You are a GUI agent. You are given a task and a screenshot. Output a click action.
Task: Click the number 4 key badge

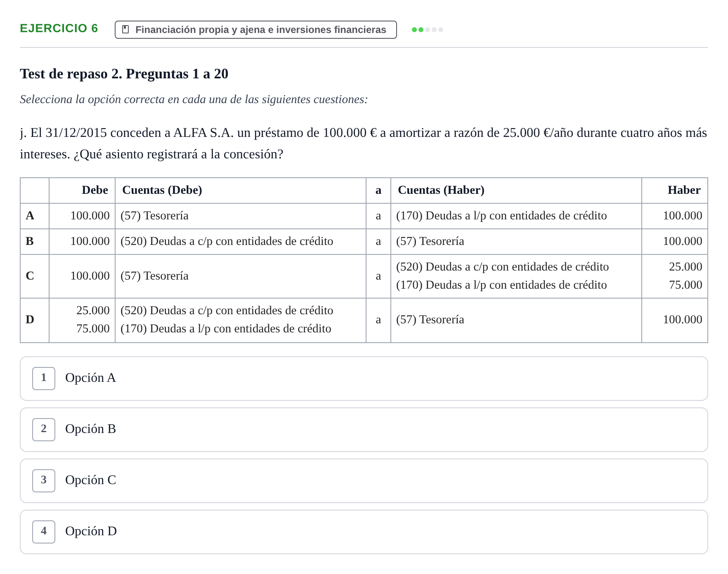(x=44, y=532)
